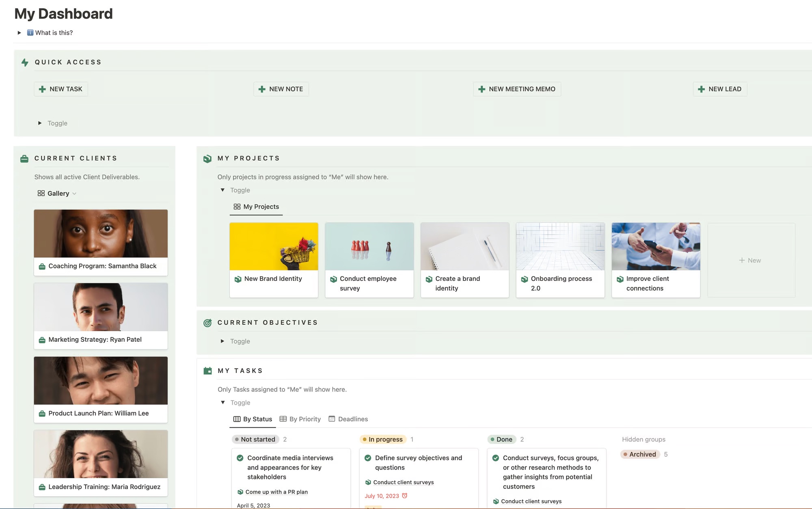Click the NEW LEAD button
The height and width of the screenshot is (509, 812).
coord(720,89)
